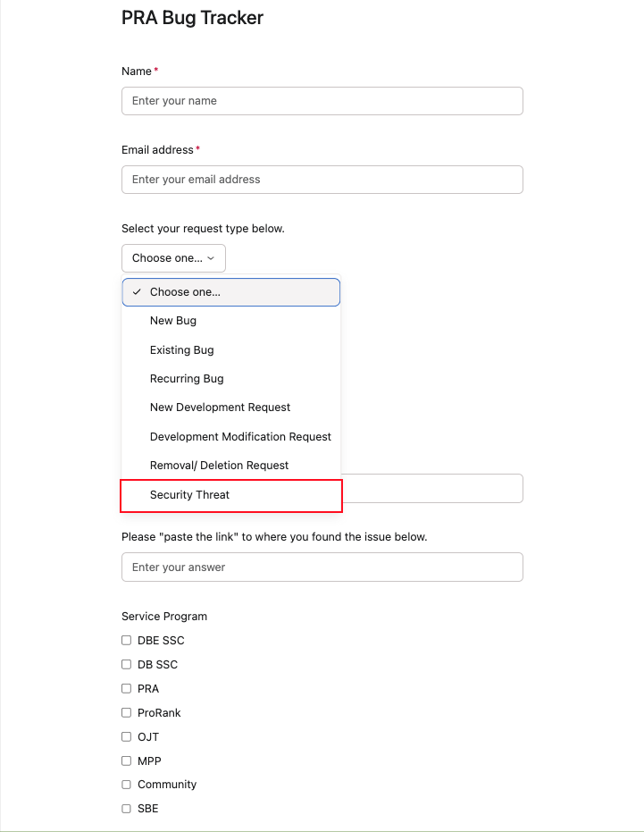Click the Name input field

322,101
